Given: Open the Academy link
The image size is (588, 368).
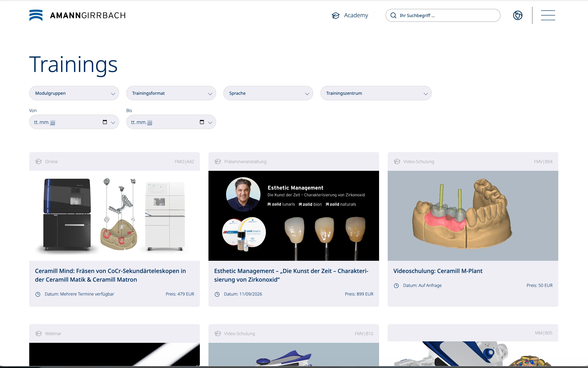Looking at the screenshot, I should click(356, 15).
